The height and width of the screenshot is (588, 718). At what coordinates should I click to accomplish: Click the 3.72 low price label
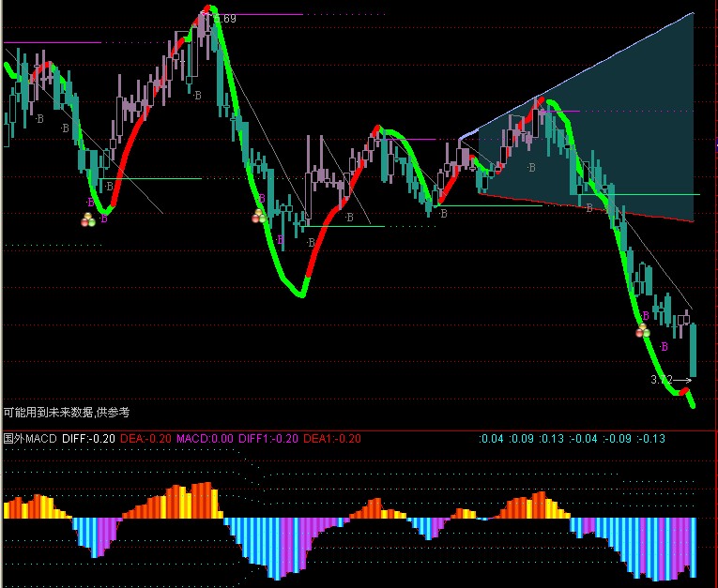662,380
